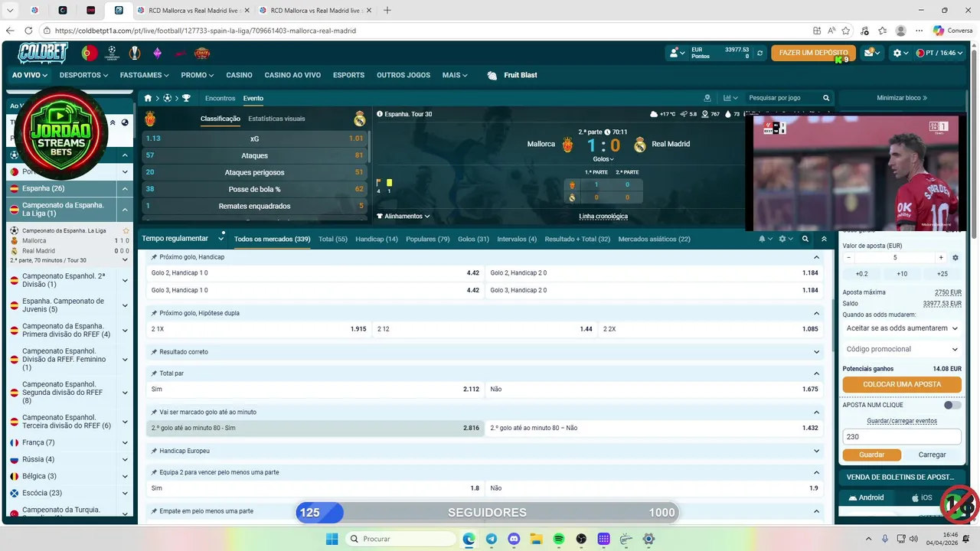This screenshot has width=980, height=551.
Task: Favorite the La Liga championship star
Action: pos(126,230)
